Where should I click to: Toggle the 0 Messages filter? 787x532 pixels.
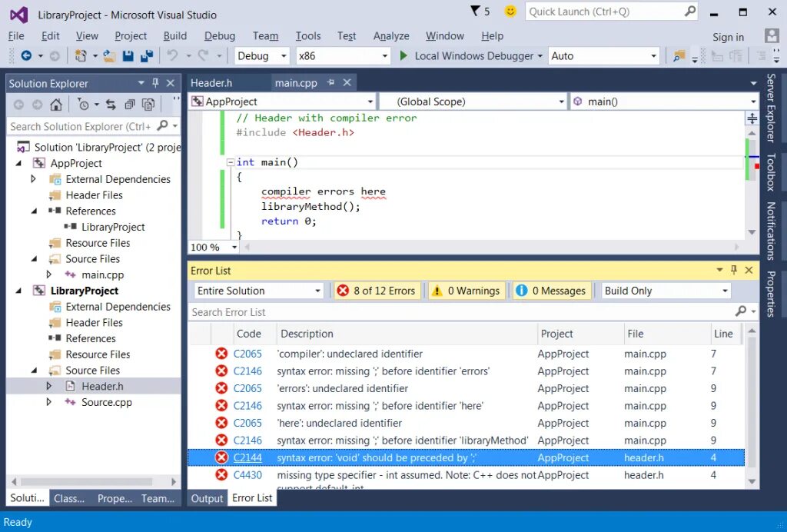[552, 291]
